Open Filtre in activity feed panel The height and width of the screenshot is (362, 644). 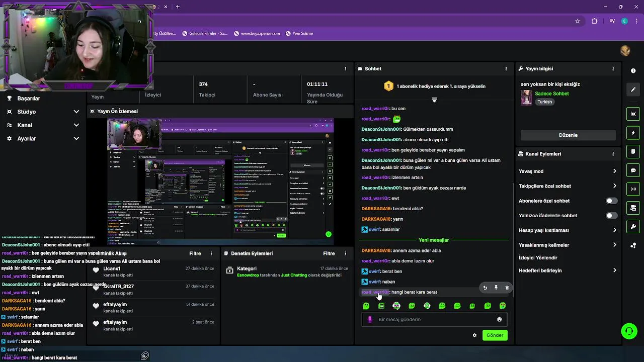[195, 253]
